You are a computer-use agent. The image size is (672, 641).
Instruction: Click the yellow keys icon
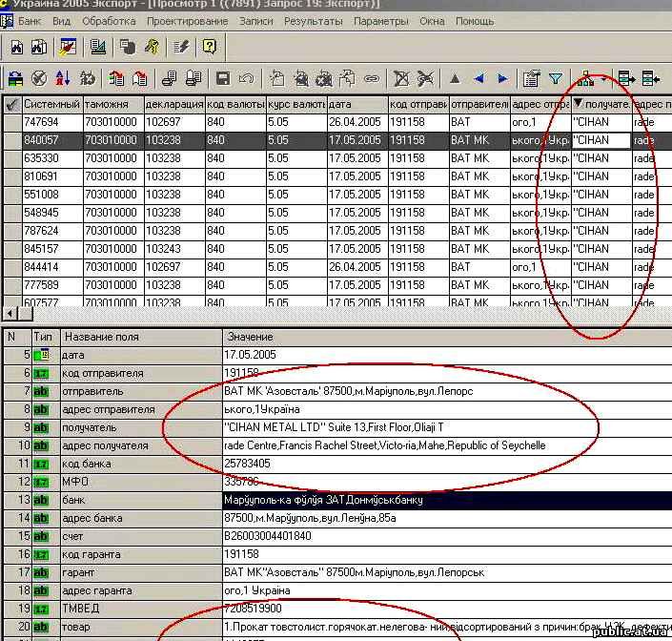[151, 46]
